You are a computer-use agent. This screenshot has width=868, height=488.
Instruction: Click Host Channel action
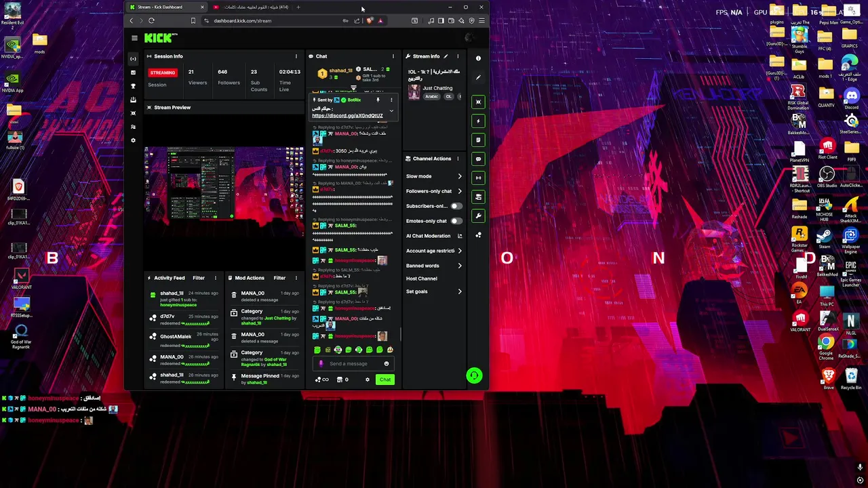click(422, 279)
